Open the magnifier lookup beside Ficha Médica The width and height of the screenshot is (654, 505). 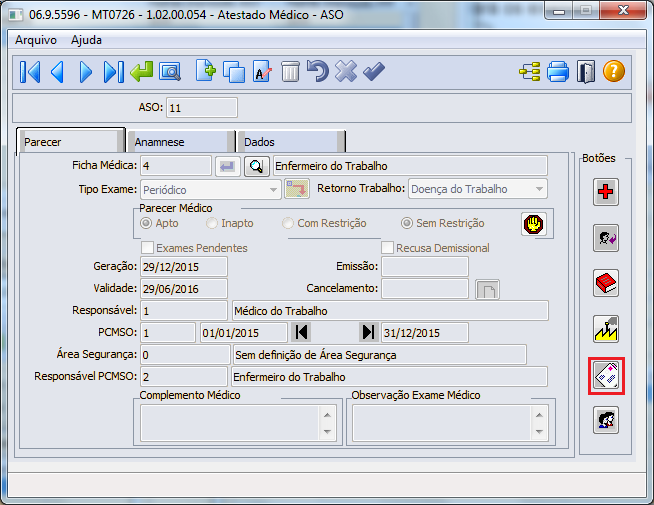pyautogui.click(x=256, y=166)
